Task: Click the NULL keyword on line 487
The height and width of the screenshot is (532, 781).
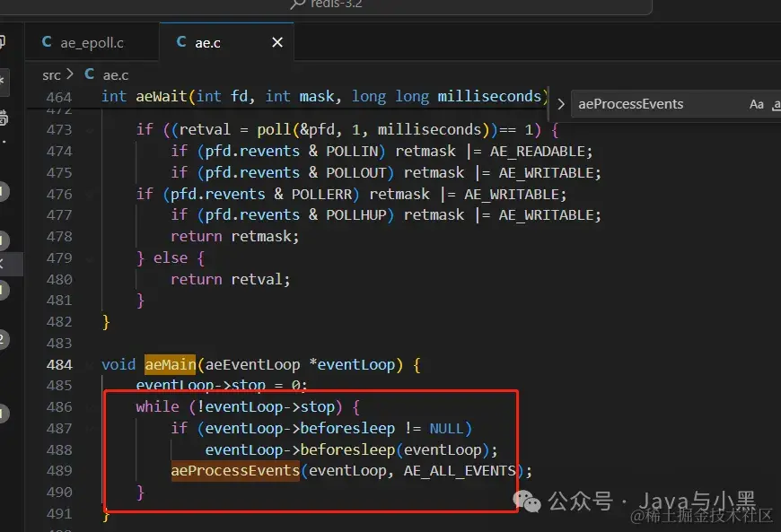Action: 446,429
